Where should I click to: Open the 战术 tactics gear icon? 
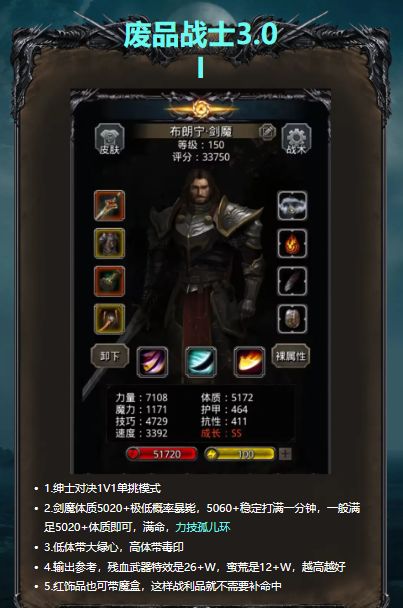[x=296, y=140]
